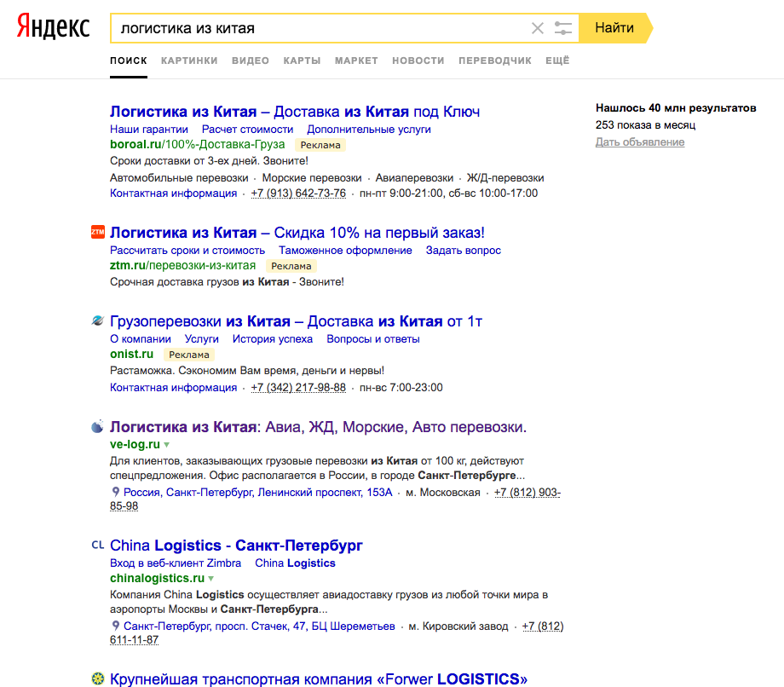
Task: Click phone number +7 (812) 611-11-87
Action: (543, 626)
